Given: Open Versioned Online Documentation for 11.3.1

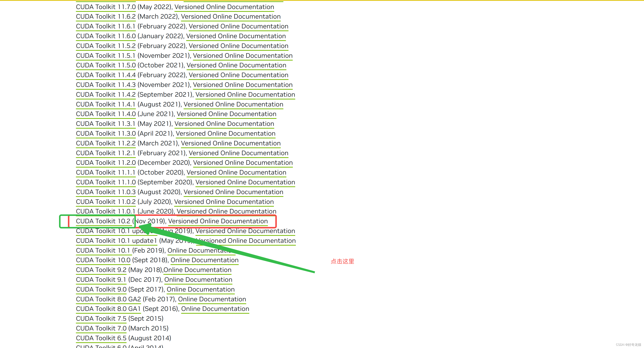Looking at the screenshot, I should coord(224,124).
